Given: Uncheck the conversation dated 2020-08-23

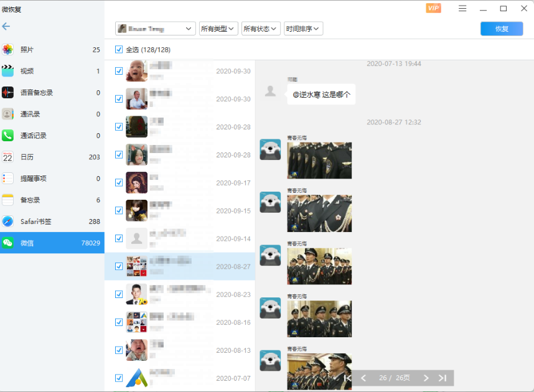Looking at the screenshot, I should click(119, 294).
